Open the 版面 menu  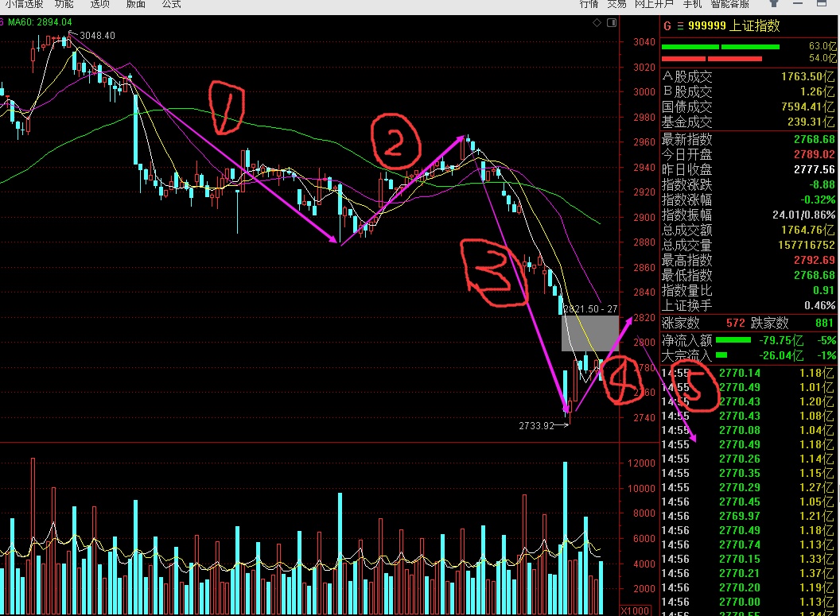tap(136, 4)
